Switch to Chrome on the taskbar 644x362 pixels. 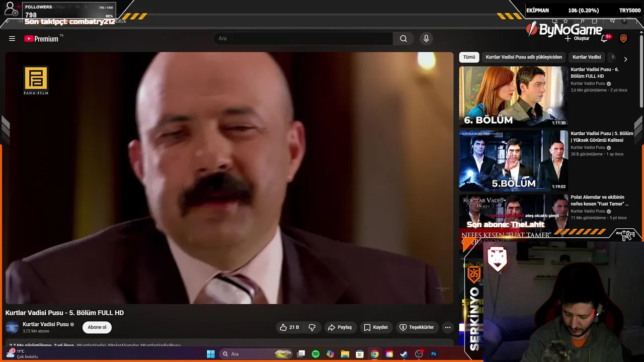pyautogui.click(x=374, y=354)
